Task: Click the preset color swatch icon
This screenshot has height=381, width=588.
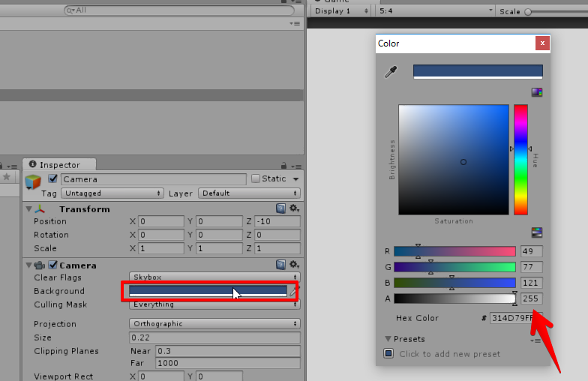Action: tap(388, 353)
